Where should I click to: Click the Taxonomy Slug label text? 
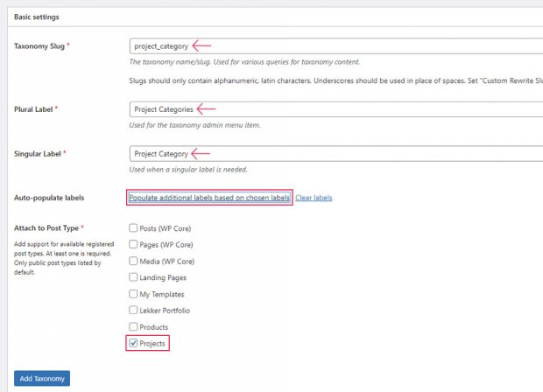coord(40,45)
